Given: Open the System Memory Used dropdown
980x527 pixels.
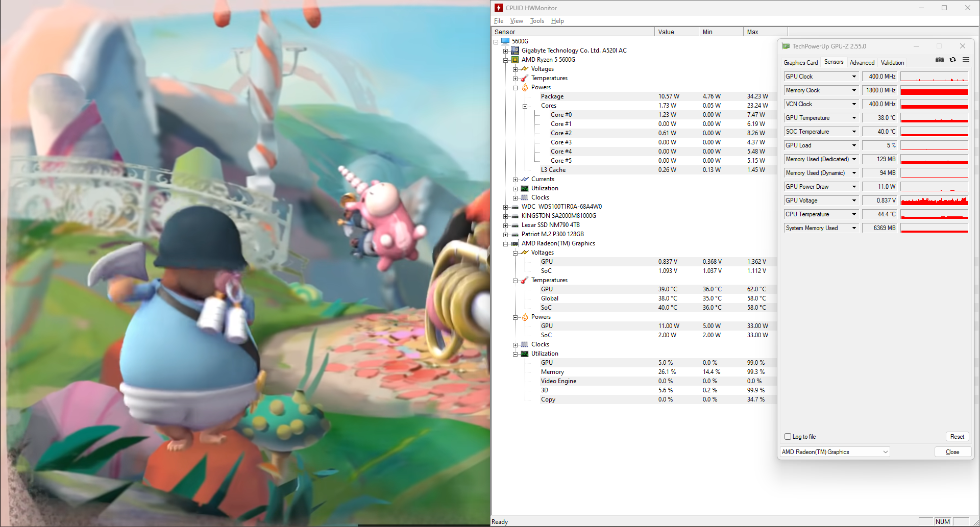Looking at the screenshot, I should click(854, 228).
